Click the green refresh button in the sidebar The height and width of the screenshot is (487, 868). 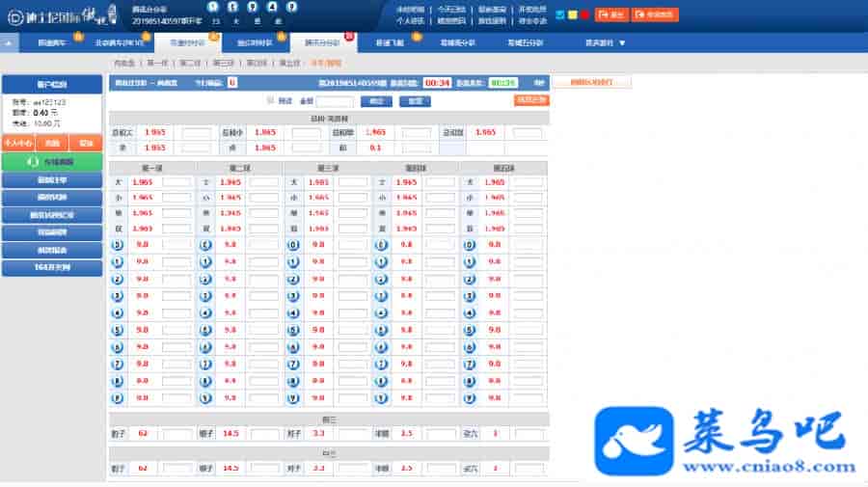tap(51, 162)
